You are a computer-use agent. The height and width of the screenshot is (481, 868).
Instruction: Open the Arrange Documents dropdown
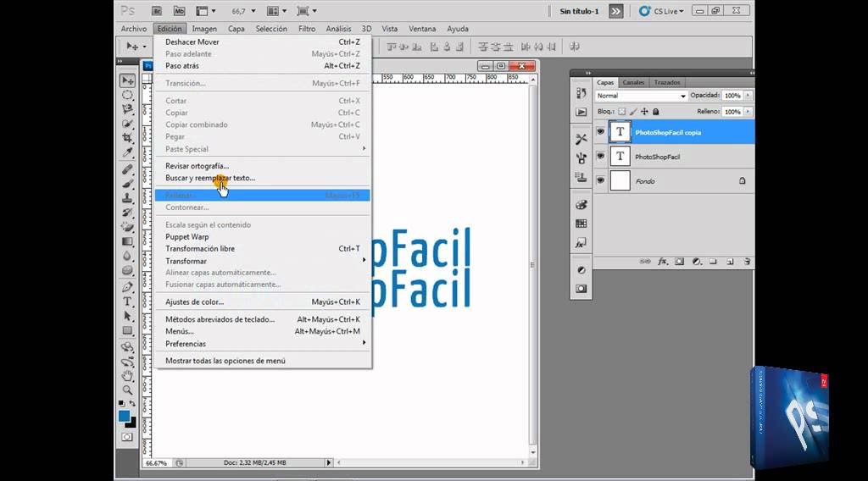pyautogui.click(x=277, y=11)
